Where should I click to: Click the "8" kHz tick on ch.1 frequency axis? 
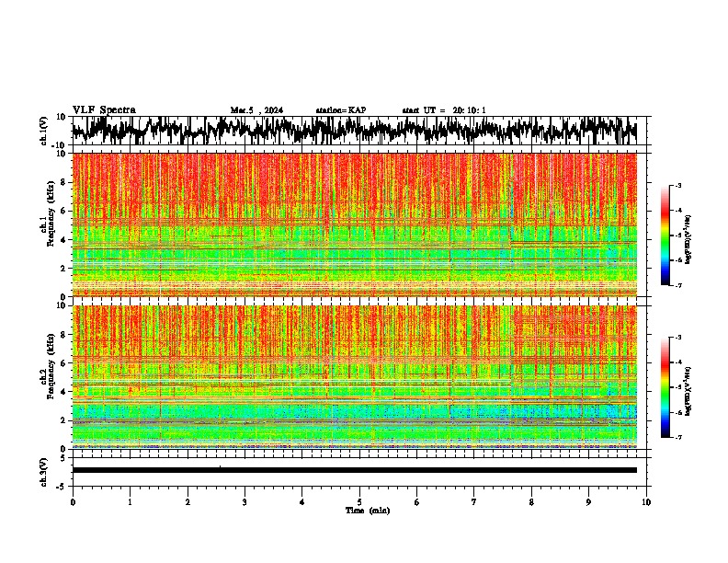click(x=64, y=182)
